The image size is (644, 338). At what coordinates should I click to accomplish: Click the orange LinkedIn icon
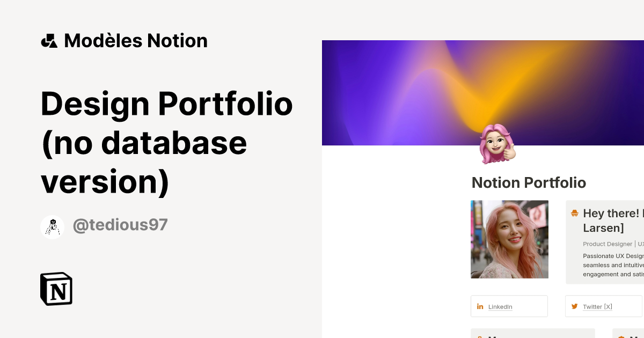point(480,306)
